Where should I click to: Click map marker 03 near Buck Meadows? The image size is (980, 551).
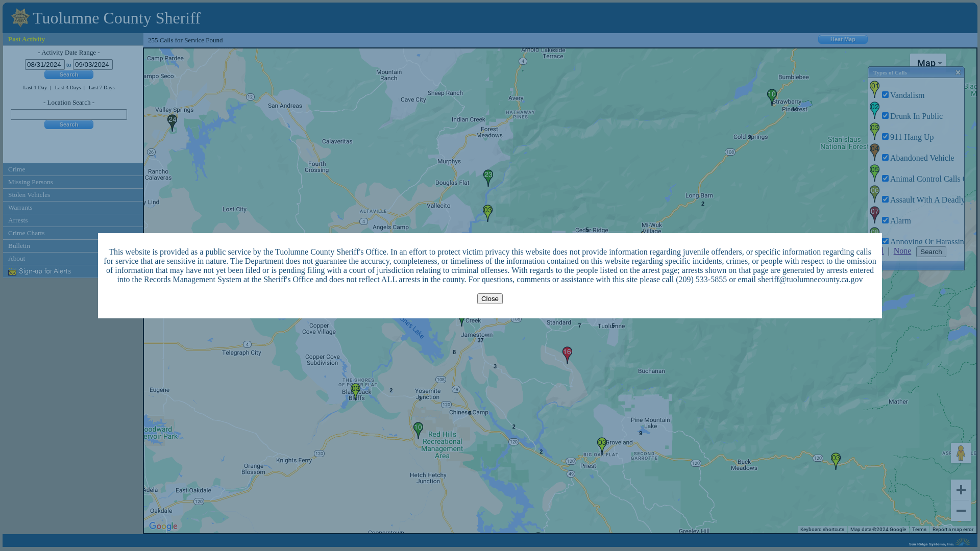click(836, 461)
